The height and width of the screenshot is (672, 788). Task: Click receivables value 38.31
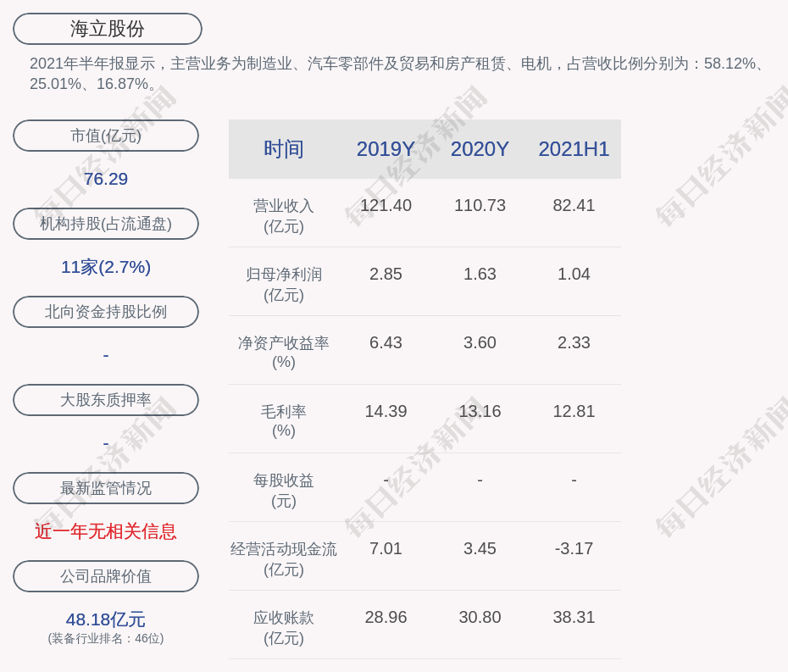[574, 617]
